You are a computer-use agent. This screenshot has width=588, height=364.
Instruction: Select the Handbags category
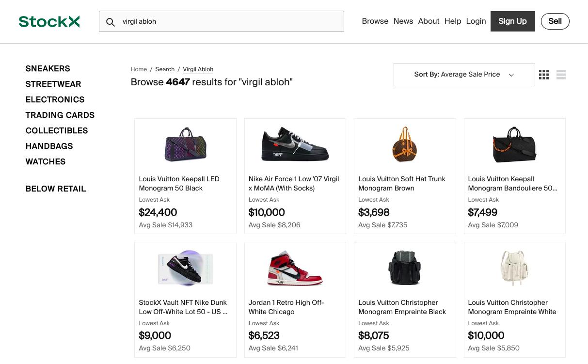click(49, 146)
